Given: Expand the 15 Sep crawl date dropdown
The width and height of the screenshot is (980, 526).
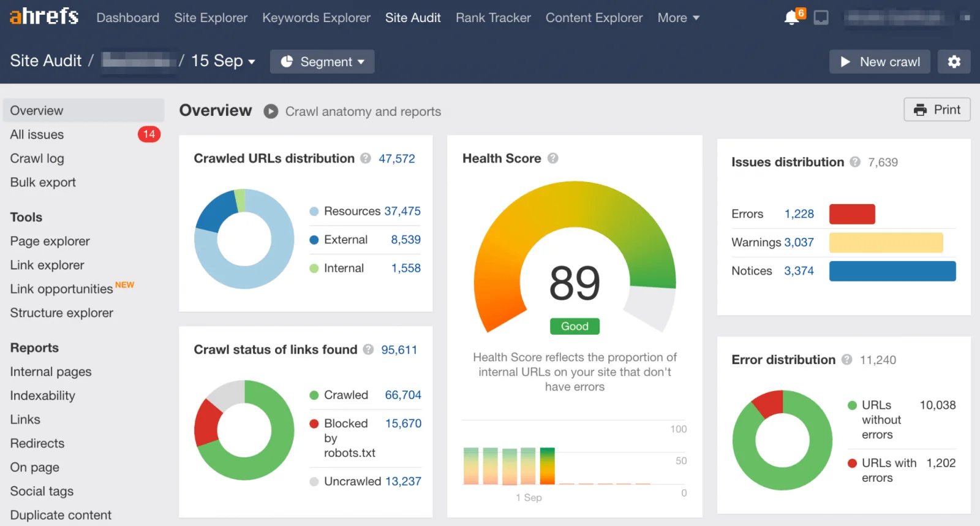Looking at the screenshot, I should [223, 61].
